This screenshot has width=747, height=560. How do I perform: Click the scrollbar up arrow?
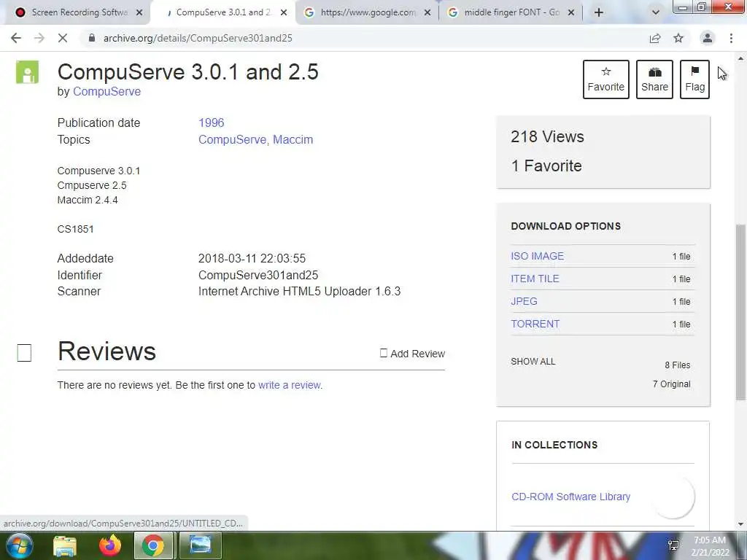coord(740,58)
